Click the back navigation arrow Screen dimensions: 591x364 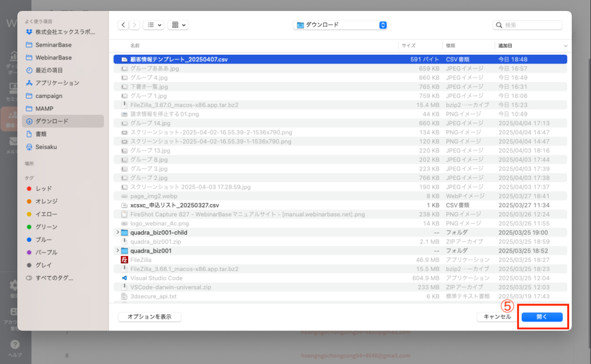point(124,25)
